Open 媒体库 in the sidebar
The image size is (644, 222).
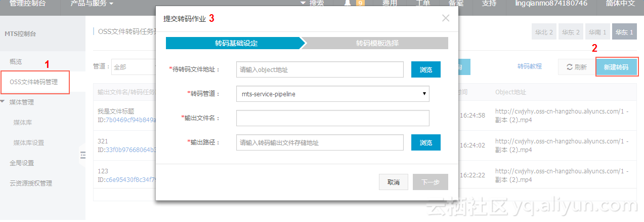(23, 123)
